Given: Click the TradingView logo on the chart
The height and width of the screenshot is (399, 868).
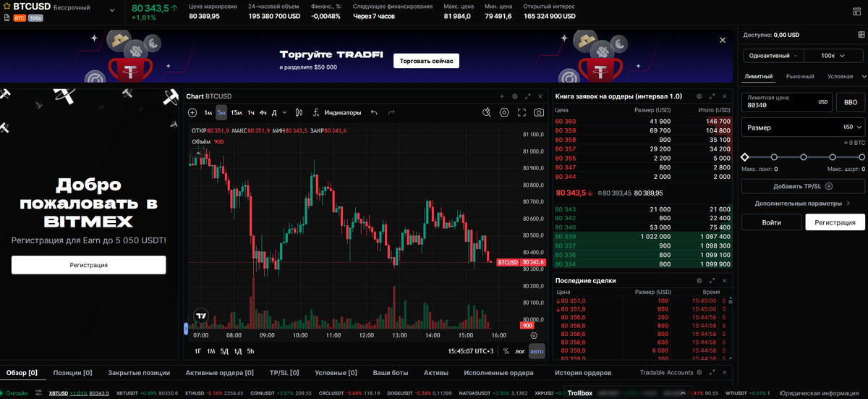Looking at the screenshot, I should (201, 316).
